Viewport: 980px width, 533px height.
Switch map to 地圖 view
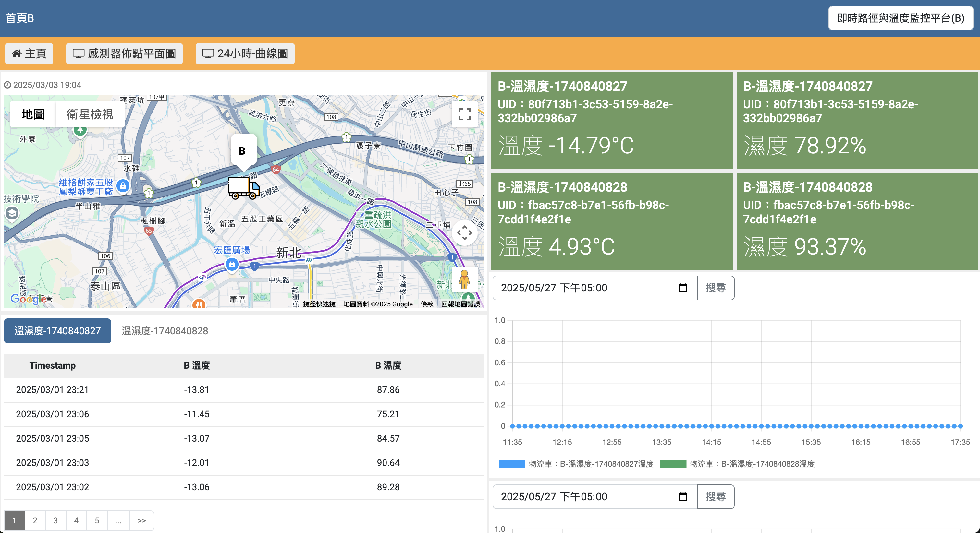(33, 114)
